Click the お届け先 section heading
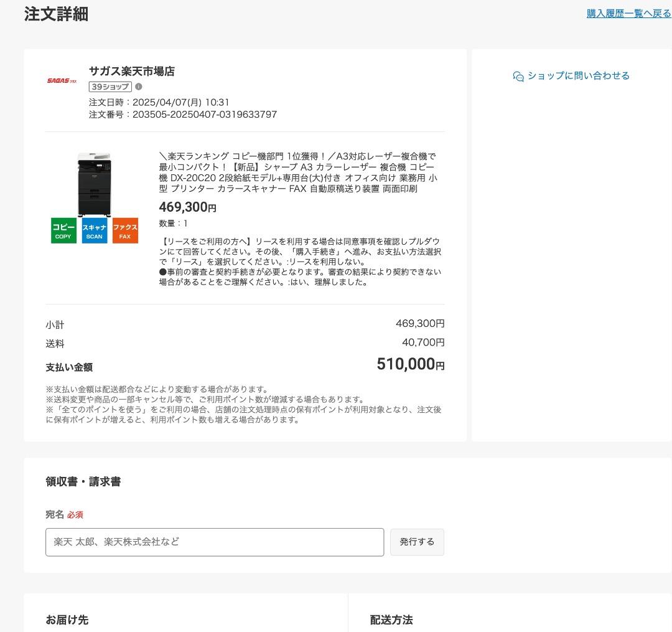 67,620
